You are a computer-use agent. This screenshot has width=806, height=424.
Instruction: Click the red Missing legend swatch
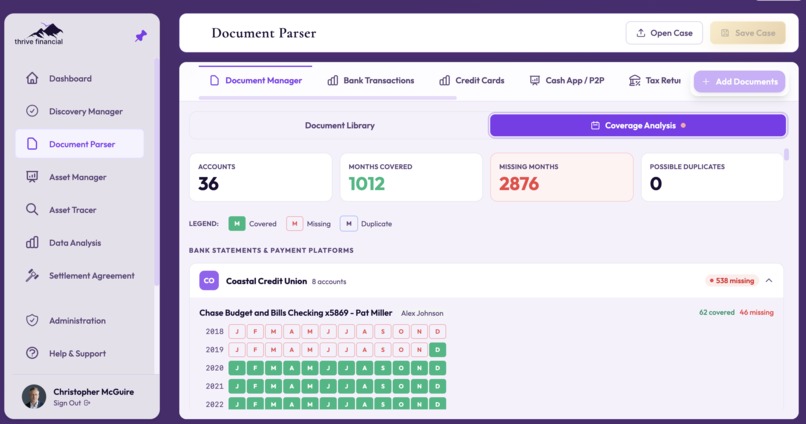[x=295, y=224]
